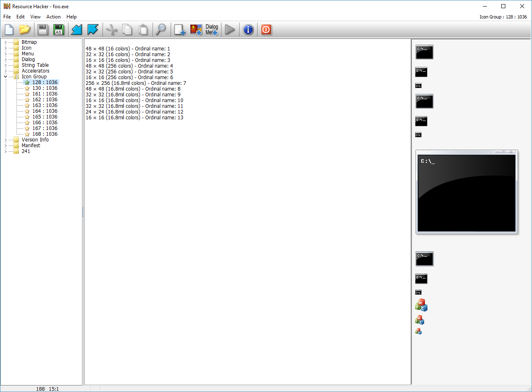Click the '15:1' status bar position

[x=54, y=389]
